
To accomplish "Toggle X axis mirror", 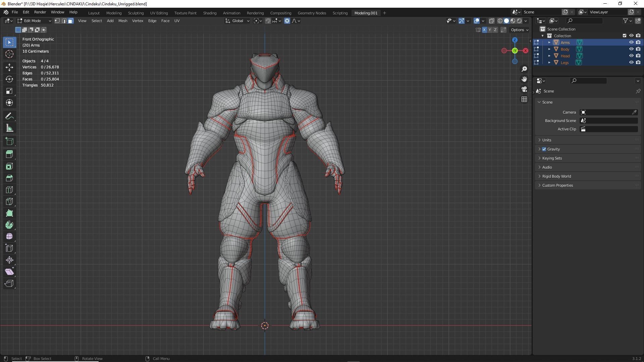I will 484,30.
